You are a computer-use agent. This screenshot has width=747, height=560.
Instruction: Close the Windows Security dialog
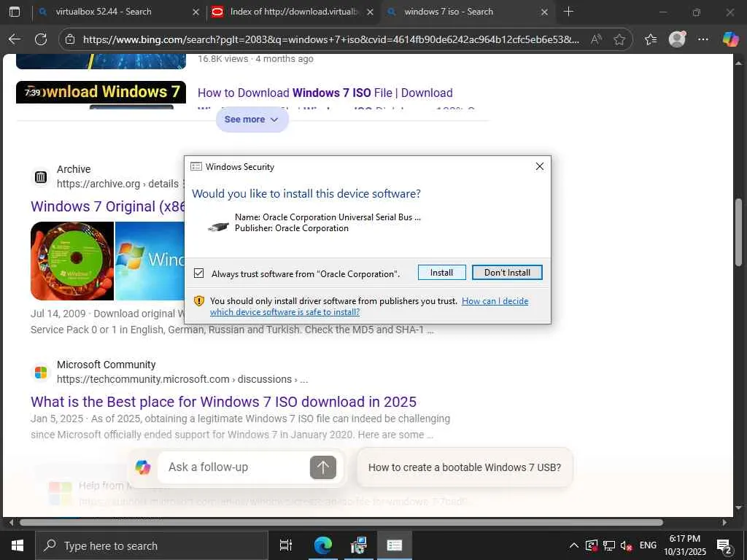tap(540, 166)
